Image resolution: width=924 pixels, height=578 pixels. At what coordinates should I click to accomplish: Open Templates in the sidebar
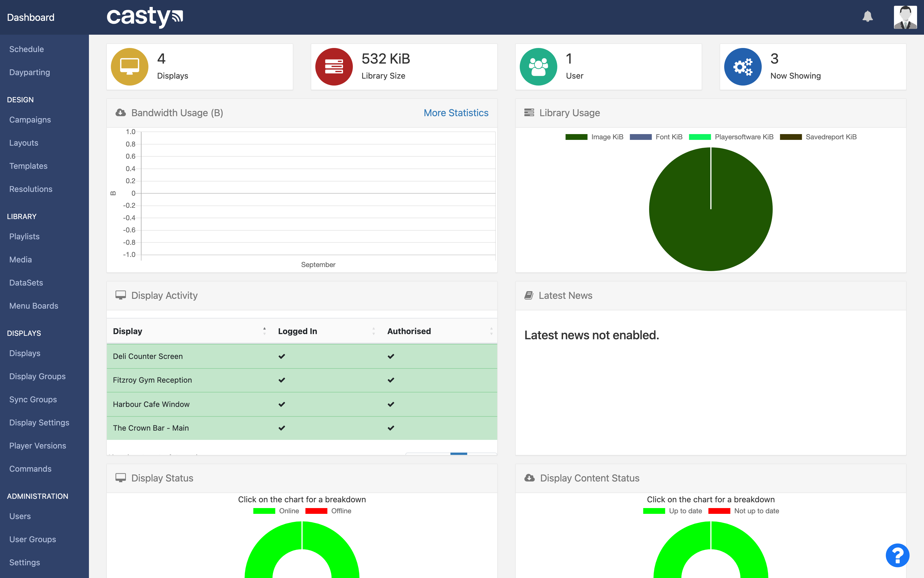point(28,166)
